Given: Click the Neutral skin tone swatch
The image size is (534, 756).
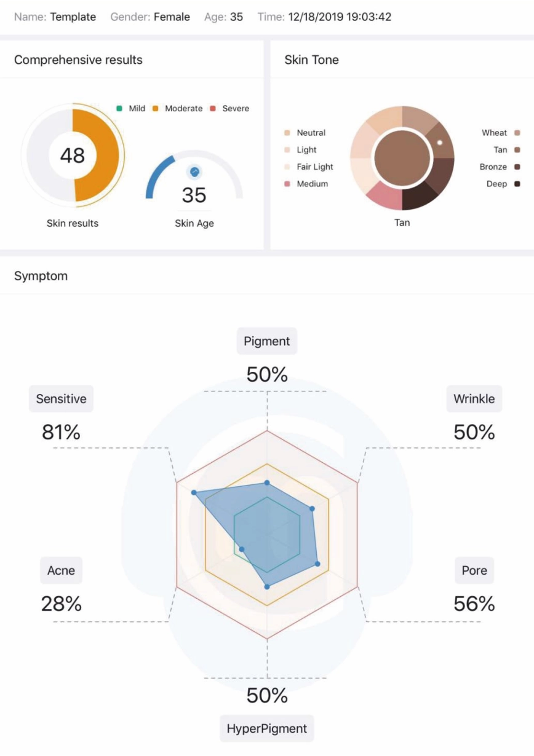Looking at the screenshot, I should point(287,133).
